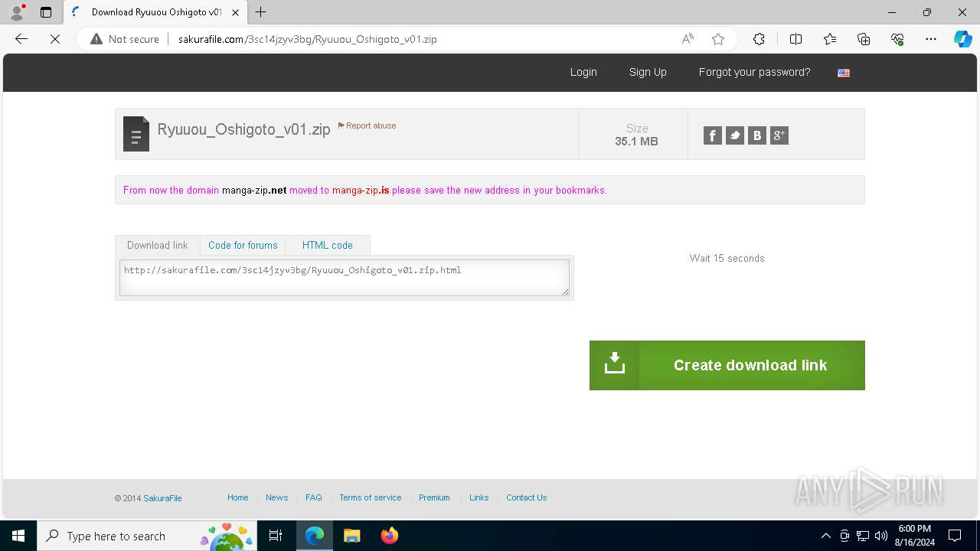This screenshot has width=980, height=551.
Task: Open Favorites list icon
Action: (830, 39)
